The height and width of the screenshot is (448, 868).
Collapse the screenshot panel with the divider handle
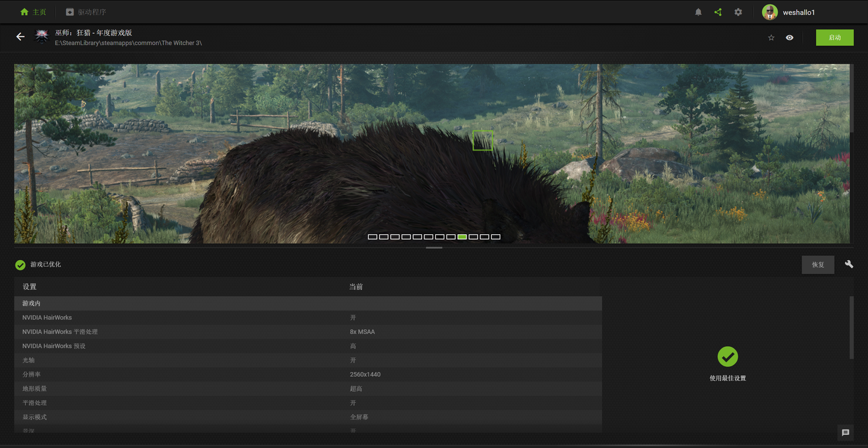point(434,247)
